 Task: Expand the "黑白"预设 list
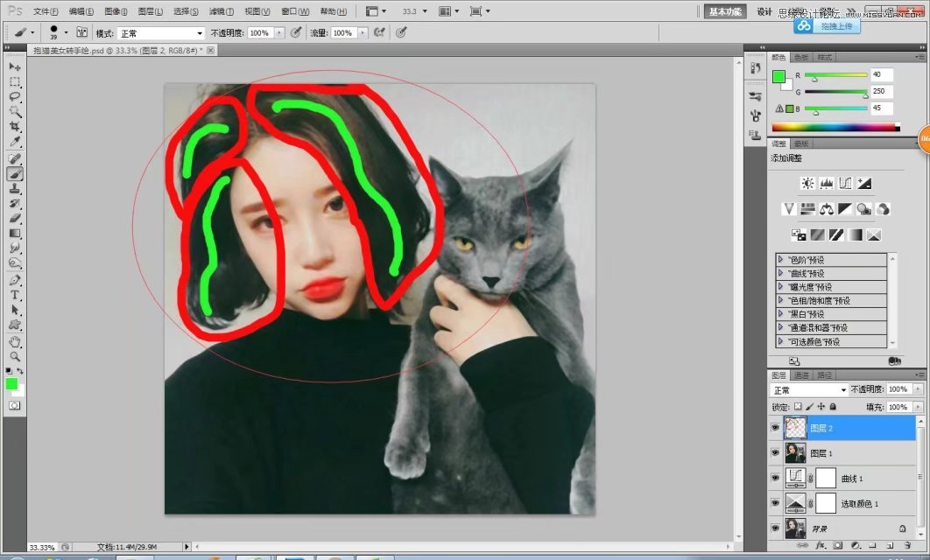781,314
